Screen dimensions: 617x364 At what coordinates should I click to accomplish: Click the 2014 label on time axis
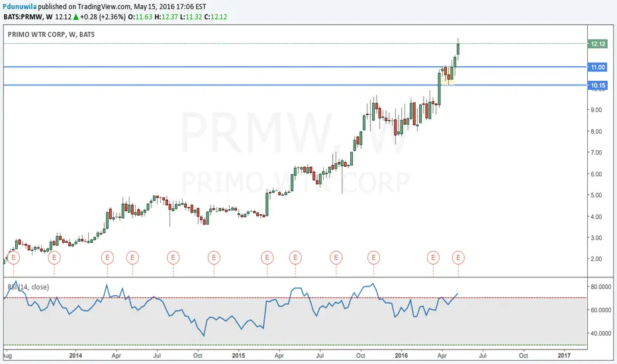75,356
